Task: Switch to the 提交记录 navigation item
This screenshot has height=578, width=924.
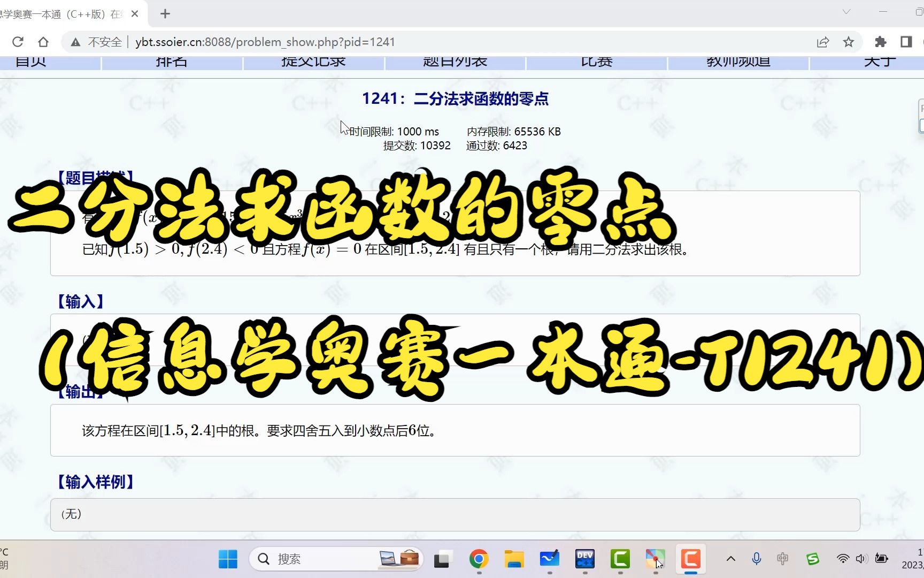Action: (x=314, y=62)
